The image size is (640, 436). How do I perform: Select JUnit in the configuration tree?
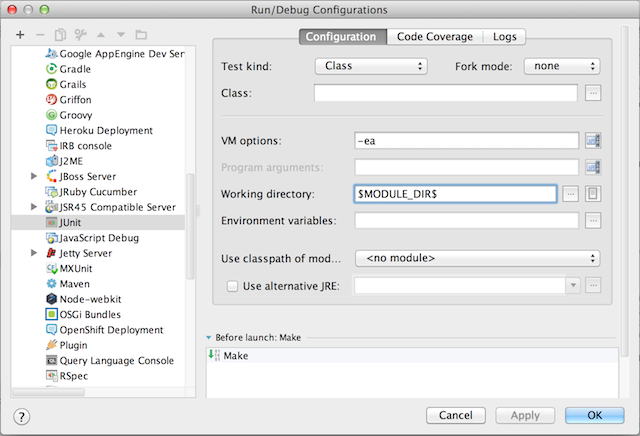pyautogui.click(x=98, y=222)
